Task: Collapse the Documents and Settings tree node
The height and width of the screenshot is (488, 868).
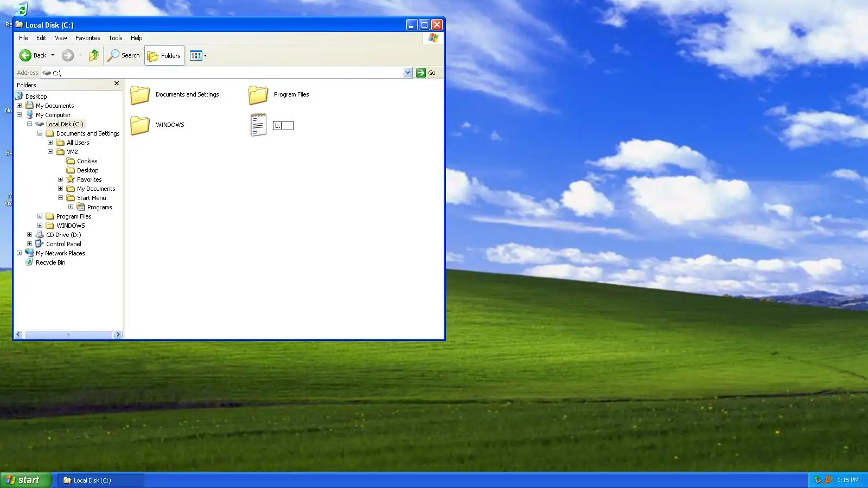Action: click(40, 133)
